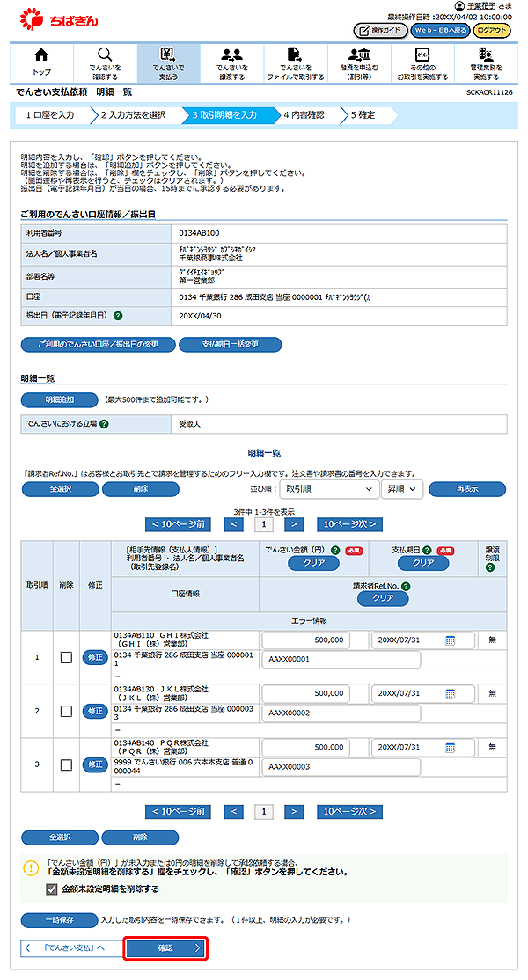Open the でんさいを譲渡する people icon
Image resolution: width=528 pixels, height=980 pixels.
coord(231,55)
